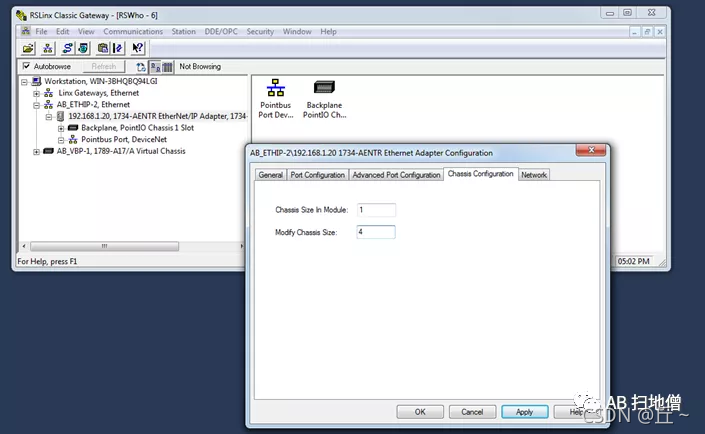Open project via the folder toolbar icon

[x=28, y=48]
